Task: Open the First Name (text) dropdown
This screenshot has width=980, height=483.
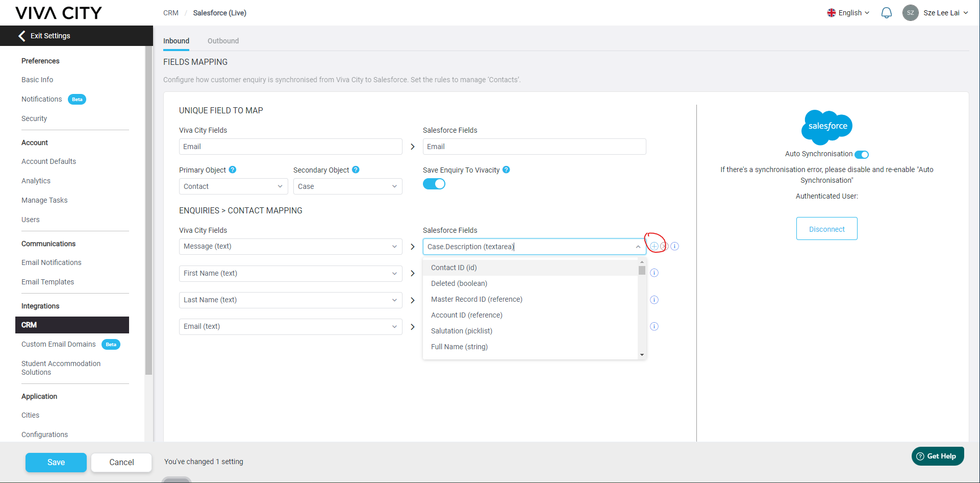Action: [x=290, y=273]
